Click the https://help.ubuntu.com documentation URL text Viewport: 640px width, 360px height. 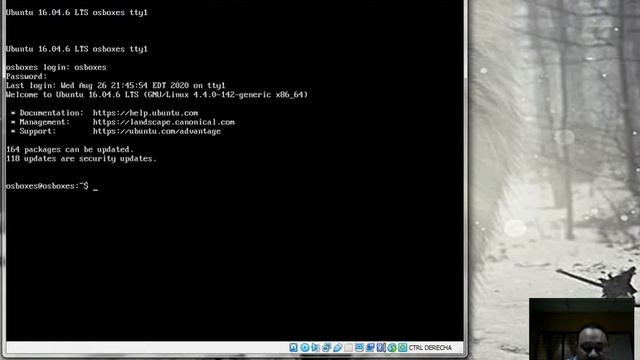tap(145, 113)
